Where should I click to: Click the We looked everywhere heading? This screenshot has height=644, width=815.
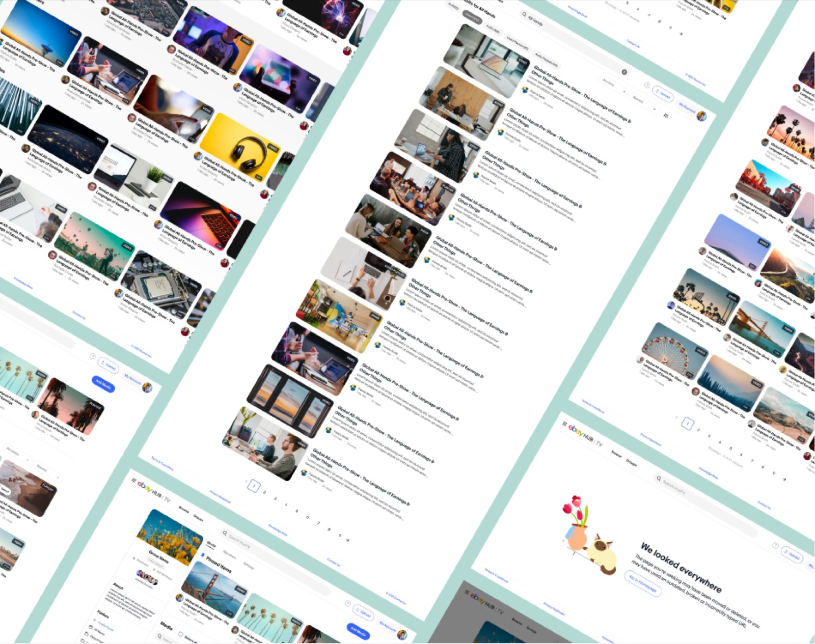(x=681, y=568)
